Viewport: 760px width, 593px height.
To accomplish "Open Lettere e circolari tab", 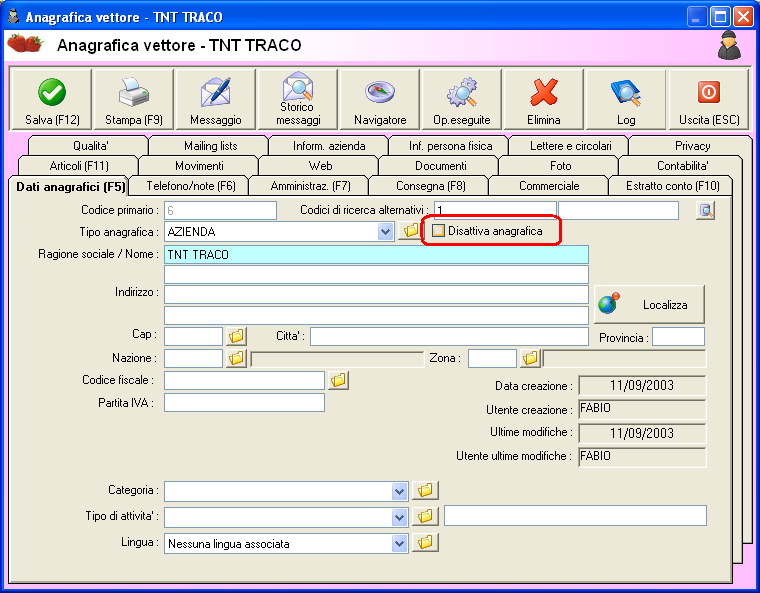I will tap(570, 145).
